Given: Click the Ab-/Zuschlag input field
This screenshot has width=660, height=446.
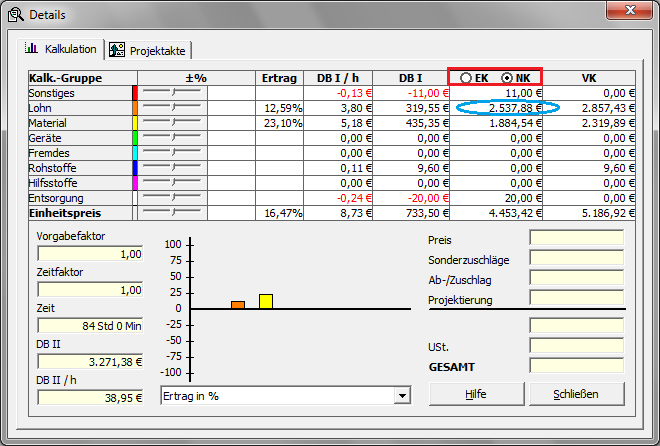Looking at the screenshot, I should (x=577, y=278).
